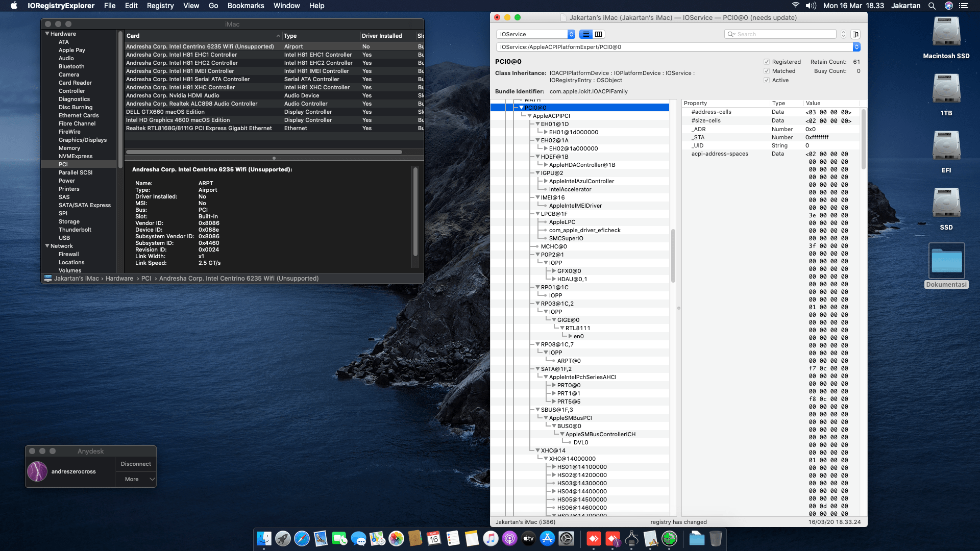
Task: Open the Apple TV app in the Dock
Action: point(528,538)
